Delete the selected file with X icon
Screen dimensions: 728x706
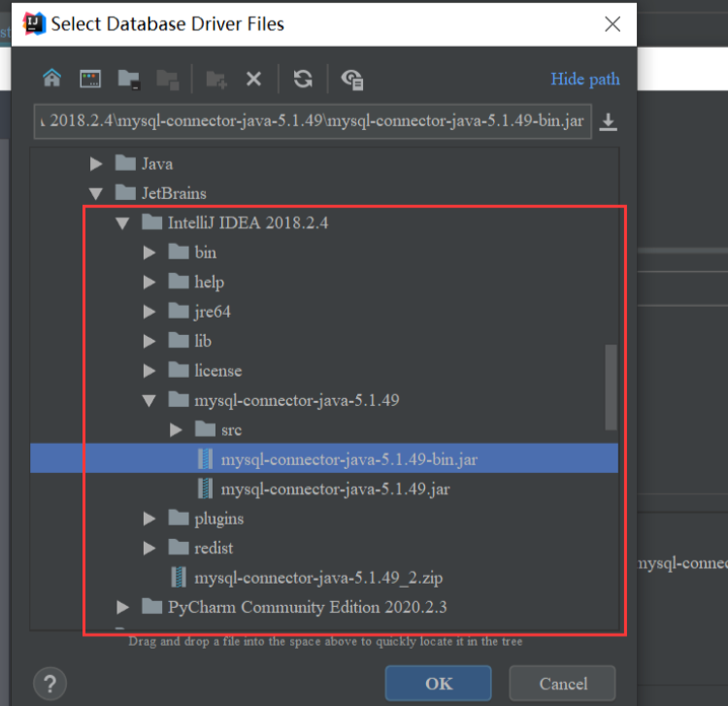[253, 79]
